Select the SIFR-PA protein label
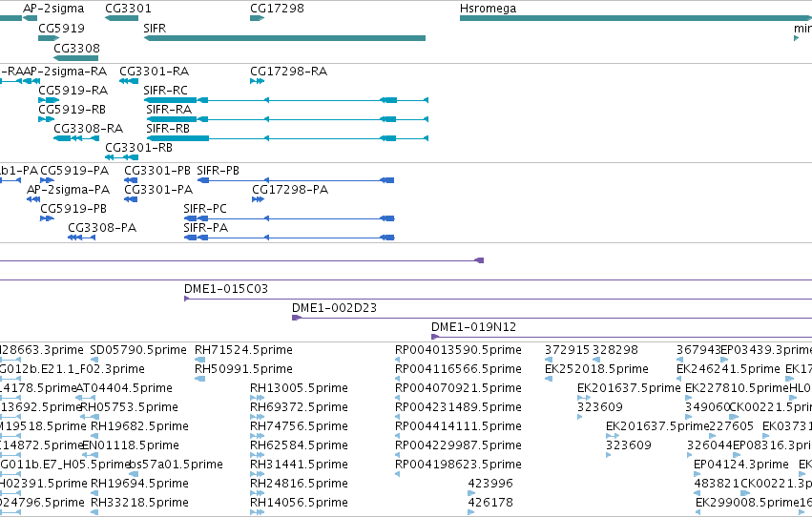Screen dimensions: 812x517 pyautogui.click(x=205, y=228)
